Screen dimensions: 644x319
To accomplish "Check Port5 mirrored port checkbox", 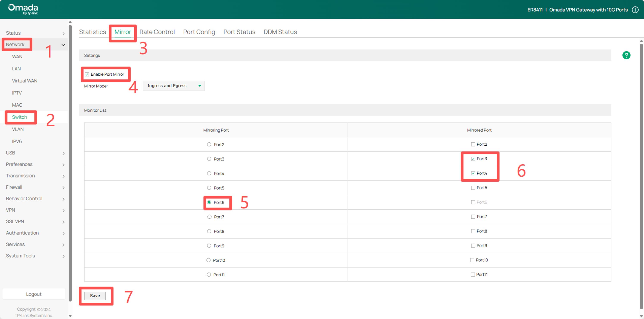I will coord(473,188).
